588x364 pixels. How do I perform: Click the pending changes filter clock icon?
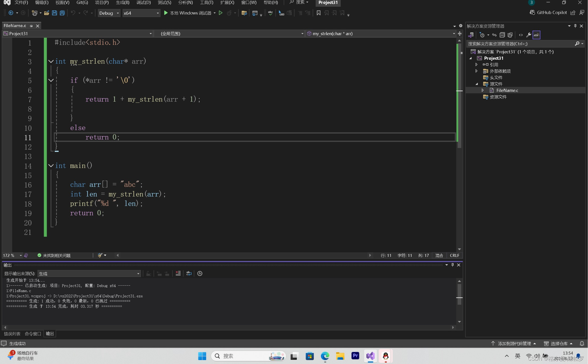(482, 35)
